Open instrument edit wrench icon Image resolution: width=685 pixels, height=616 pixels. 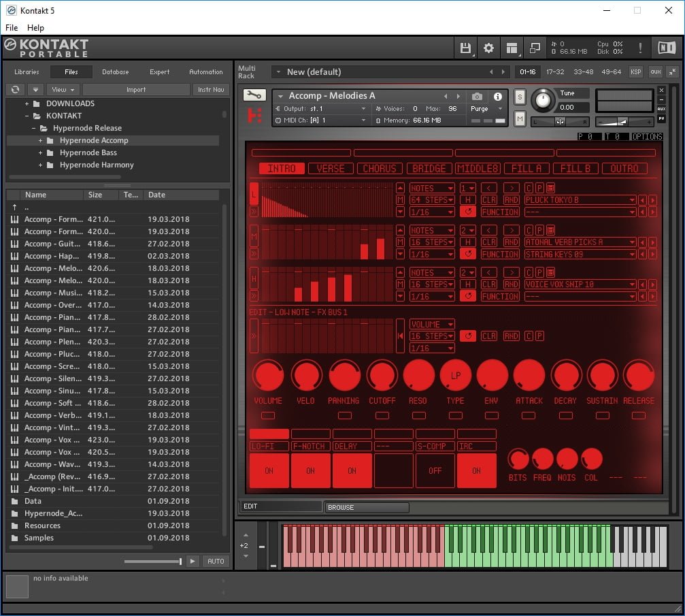click(x=254, y=95)
